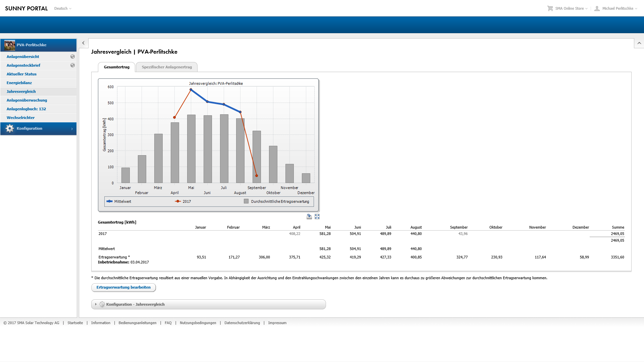Open the Impressum footer link
The height and width of the screenshot is (362, 644).
(x=277, y=323)
